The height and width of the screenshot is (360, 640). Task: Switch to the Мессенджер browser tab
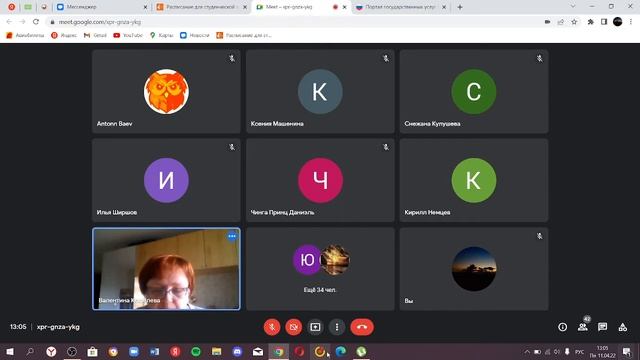[x=100, y=7]
